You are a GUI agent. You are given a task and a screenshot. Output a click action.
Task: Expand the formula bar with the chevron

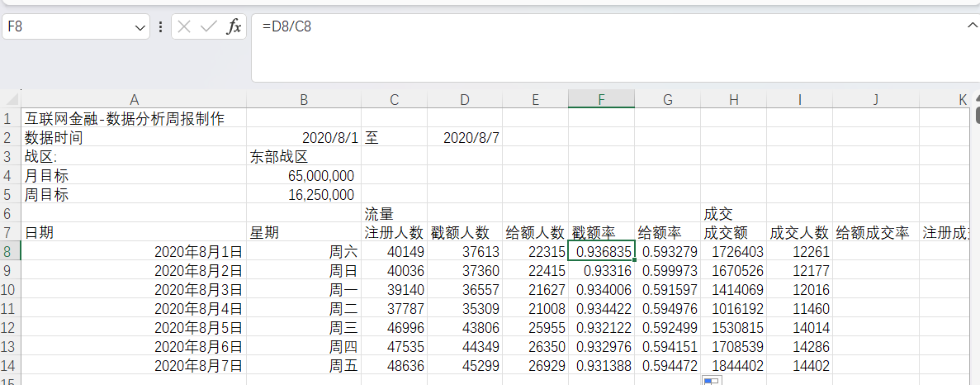[972, 26]
